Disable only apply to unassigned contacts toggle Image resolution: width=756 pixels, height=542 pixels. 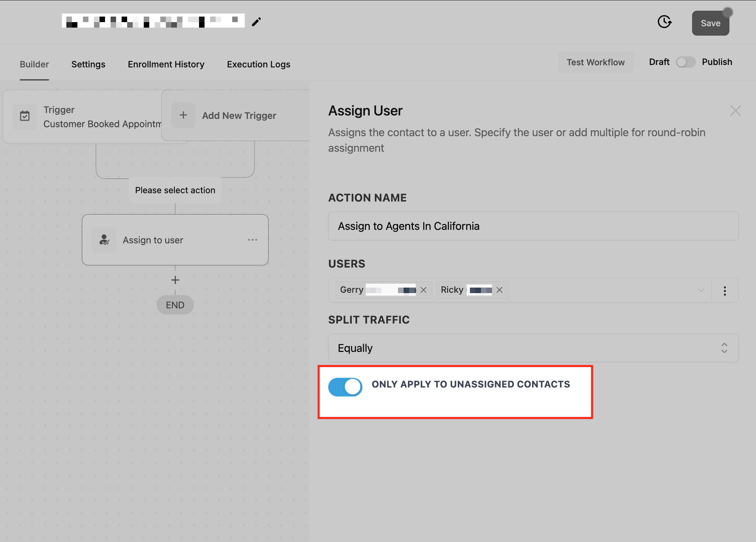[345, 387]
